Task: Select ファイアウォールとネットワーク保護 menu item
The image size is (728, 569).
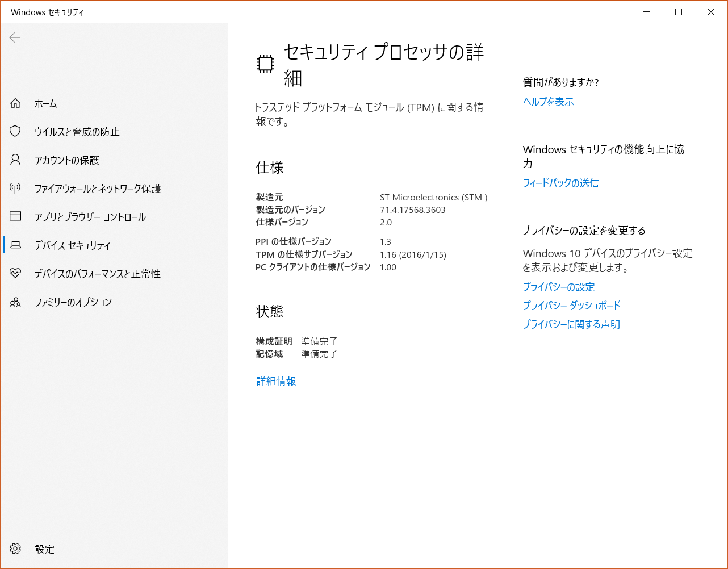Action: (x=98, y=189)
